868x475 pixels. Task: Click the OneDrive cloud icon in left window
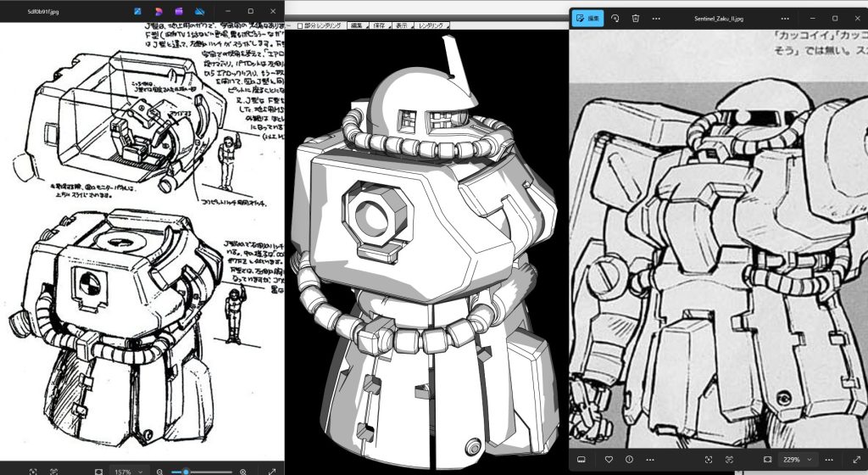200,11
